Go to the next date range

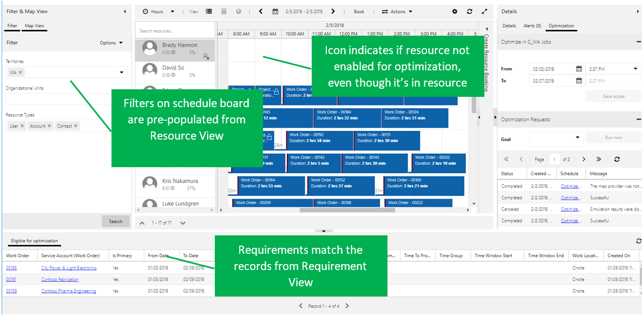[333, 11]
